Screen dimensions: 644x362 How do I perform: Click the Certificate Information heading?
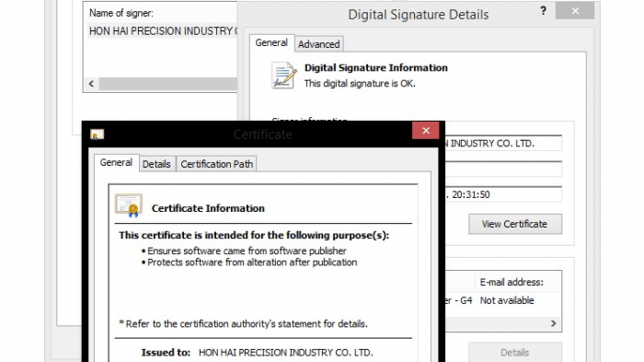tap(208, 208)
